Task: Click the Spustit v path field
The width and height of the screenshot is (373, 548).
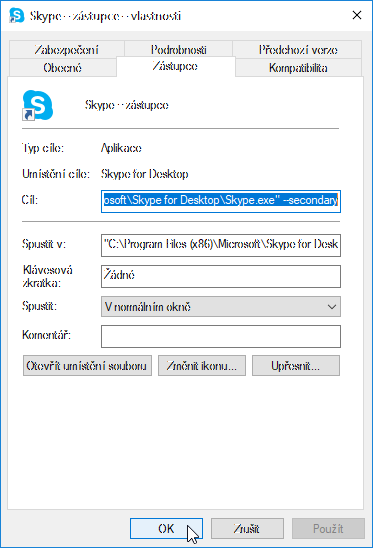Action: tap(221, 245)
